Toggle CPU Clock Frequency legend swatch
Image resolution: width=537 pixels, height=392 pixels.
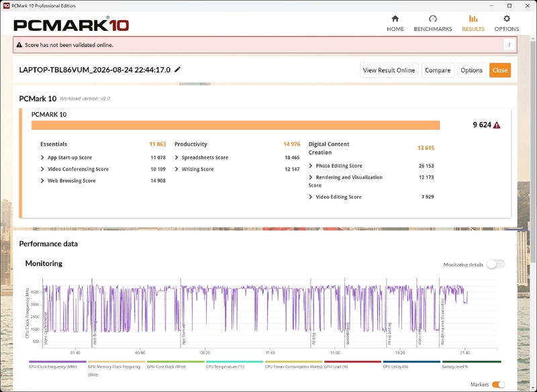(x=58, y=362)
